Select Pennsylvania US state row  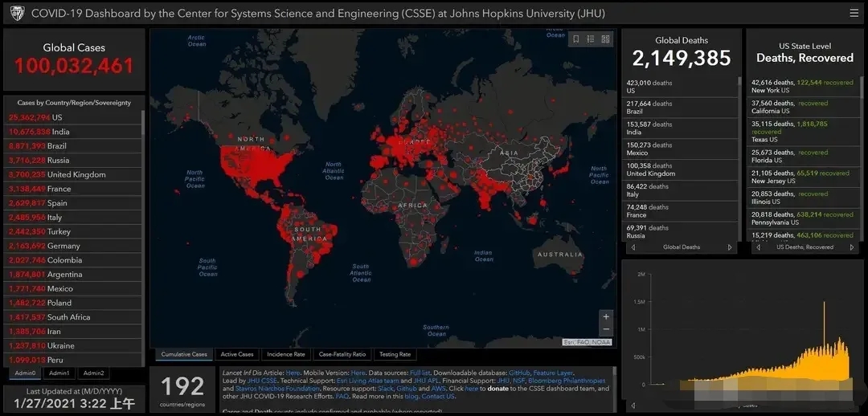(x=803, y=218)
